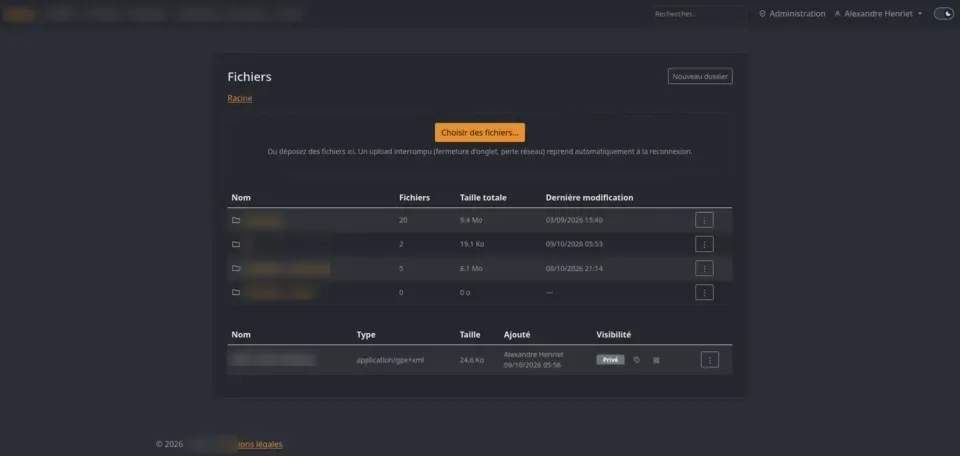Open options menu for the 8.1 Mo folder
The width and height of the screenshot is (960, 456).
(x=704, y=268)
